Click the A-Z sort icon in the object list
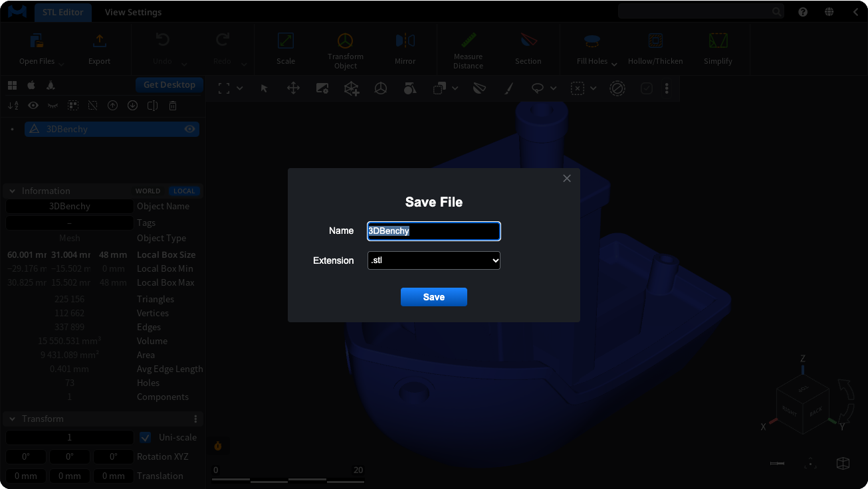Screen dimensions: 868x489 [13, 106]
